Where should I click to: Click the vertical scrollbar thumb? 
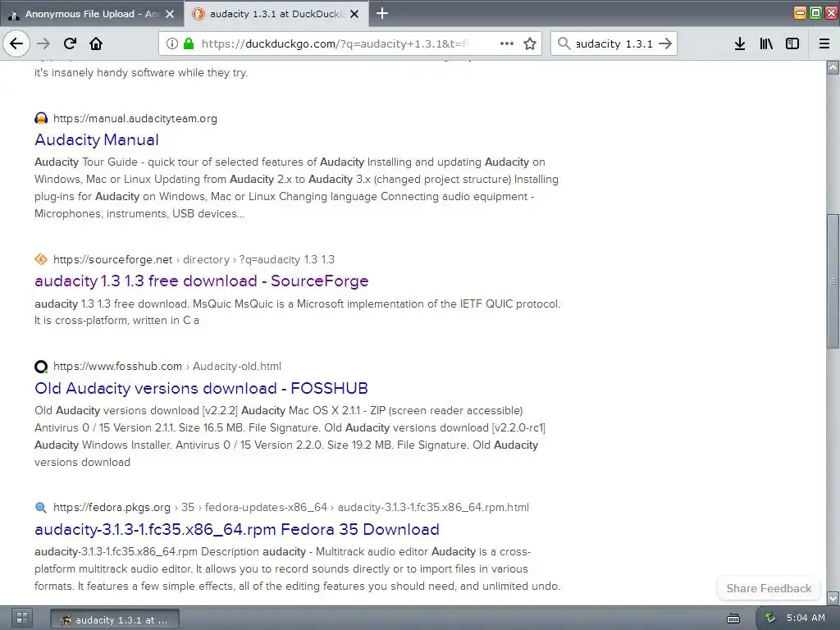coord(833,281)
